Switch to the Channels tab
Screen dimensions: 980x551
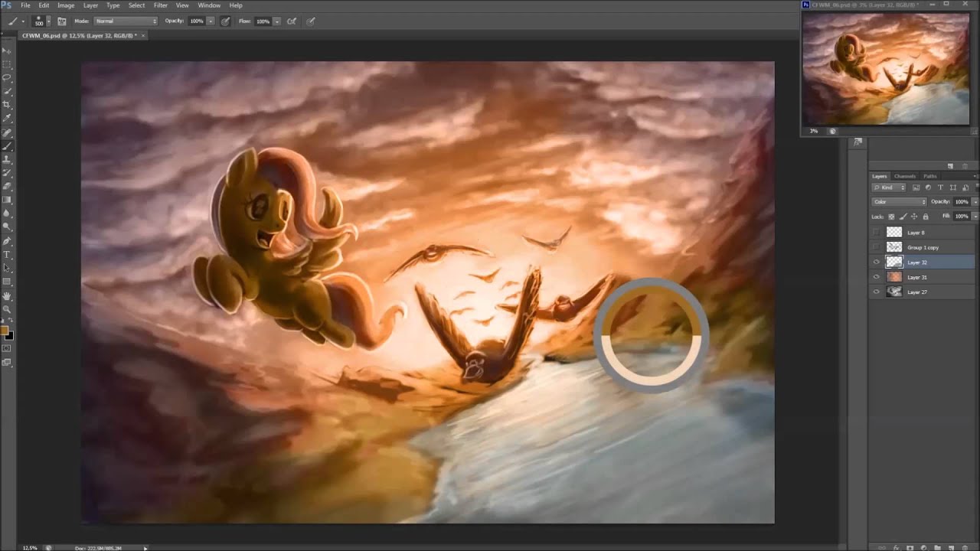[x=904, y=176]
